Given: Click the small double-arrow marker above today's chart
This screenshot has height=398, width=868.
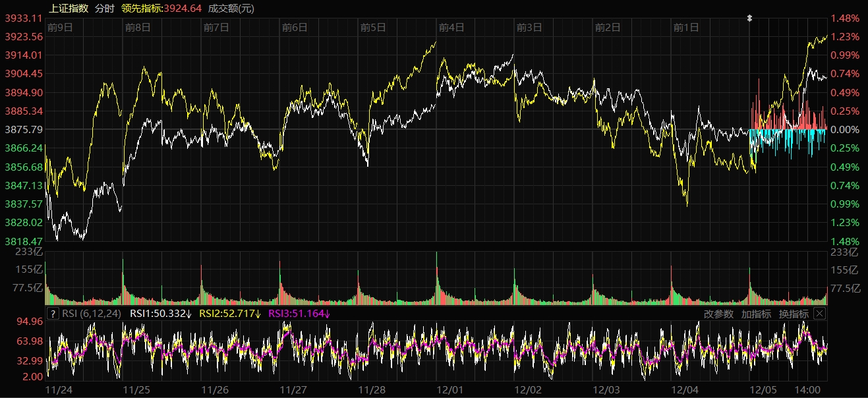Looking at the screenshot, I should 749,18.
